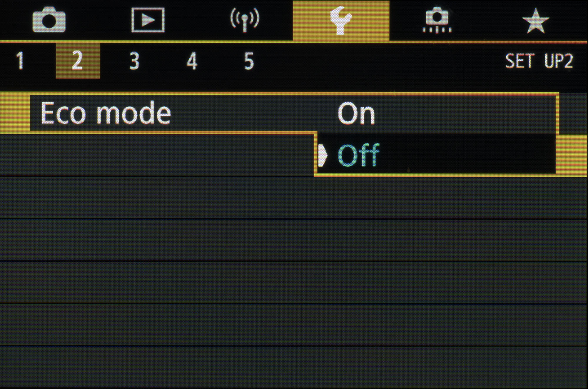Select setup page 2 tab
The width and height of the screenshot is (588, 389).
pos(78,61)
